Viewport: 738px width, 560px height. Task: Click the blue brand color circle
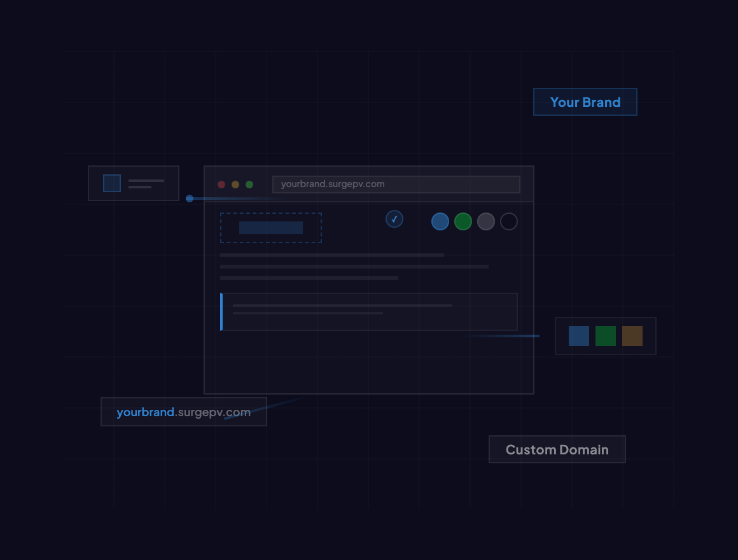pos(440,221)
